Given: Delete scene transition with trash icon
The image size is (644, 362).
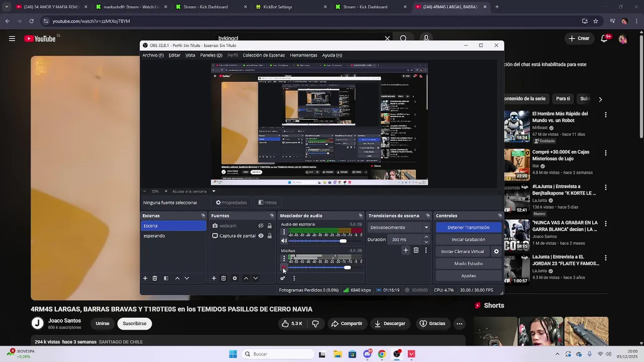Looking at the screenshot, I should [x=416, y=250].
